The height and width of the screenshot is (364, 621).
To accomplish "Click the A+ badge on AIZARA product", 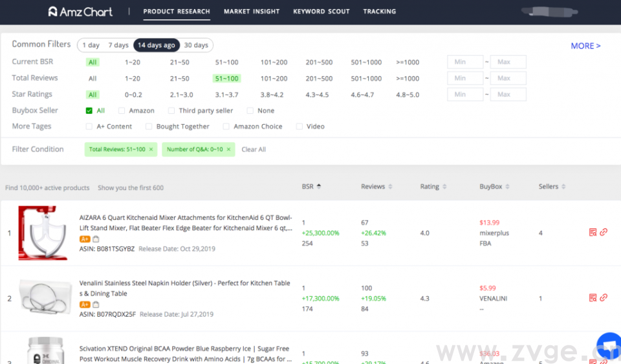I will coord(85,239).
